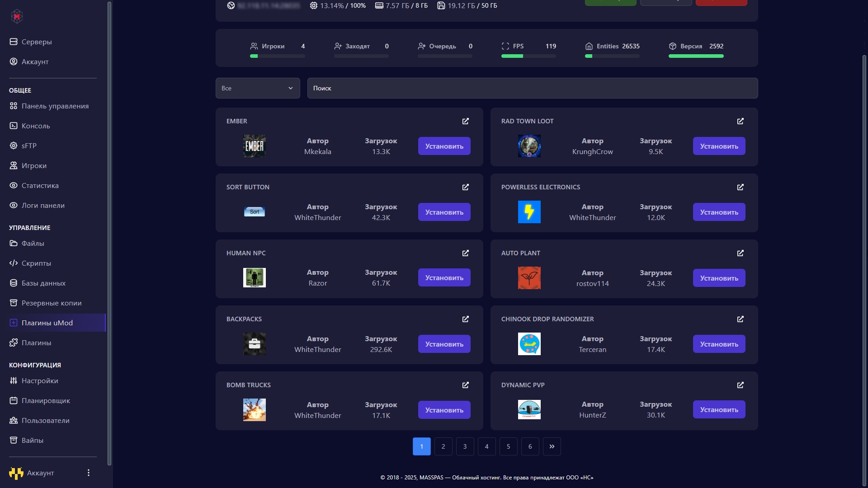Click external link icon for Sort Button
The image size is (868, 488).
click(465, 187)
